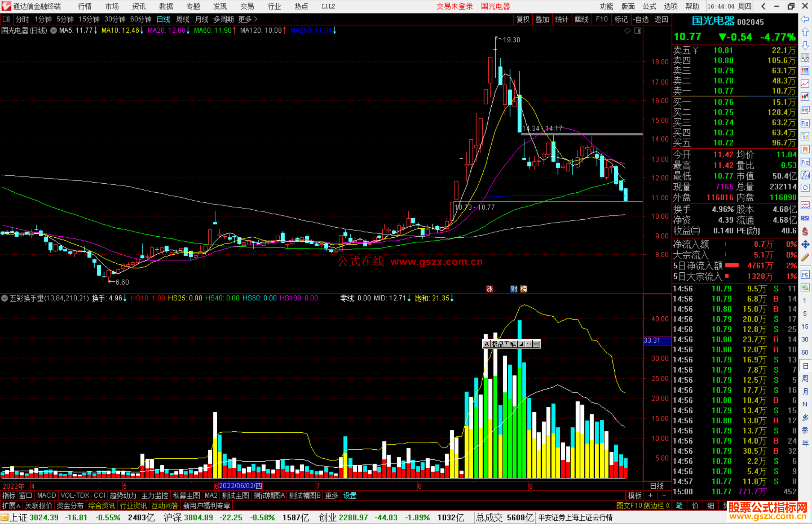
Task: Toggle the side panel icon above chart
Action: (x=638, y=31)
